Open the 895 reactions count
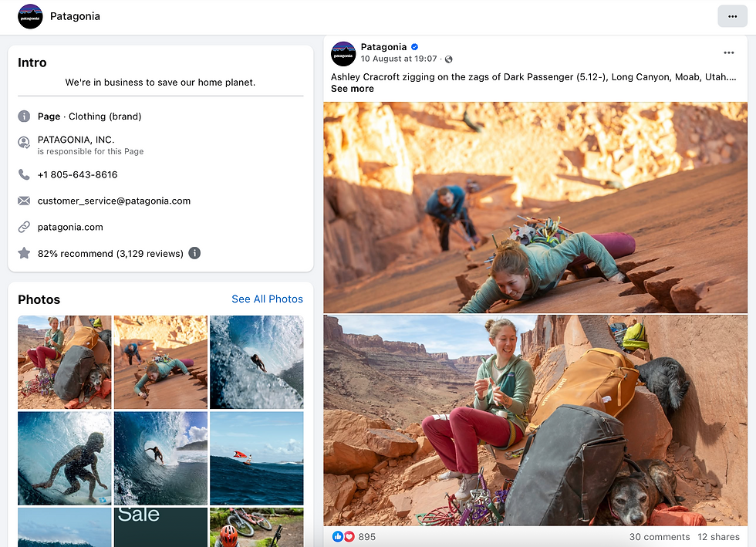This screenshot has width=756, height=547. [367, 537]
